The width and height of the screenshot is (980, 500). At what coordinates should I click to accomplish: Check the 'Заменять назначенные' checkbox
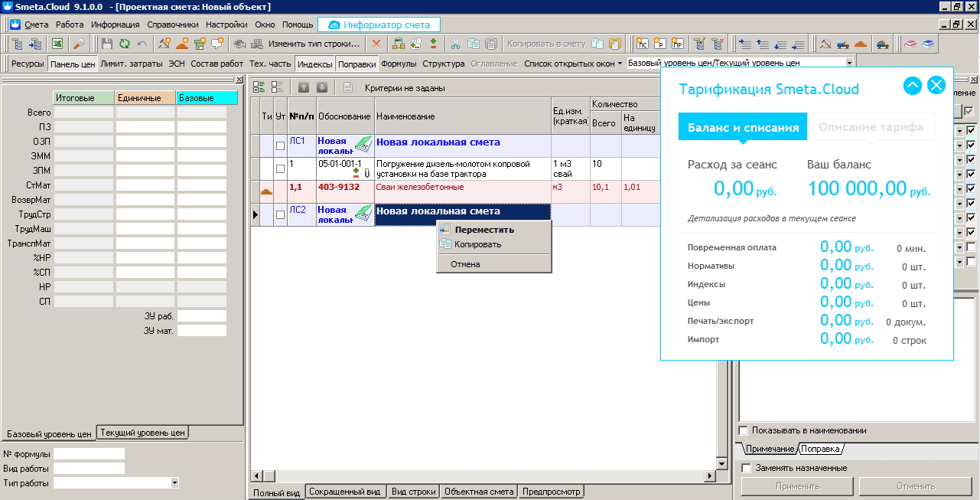click(747, 468)
